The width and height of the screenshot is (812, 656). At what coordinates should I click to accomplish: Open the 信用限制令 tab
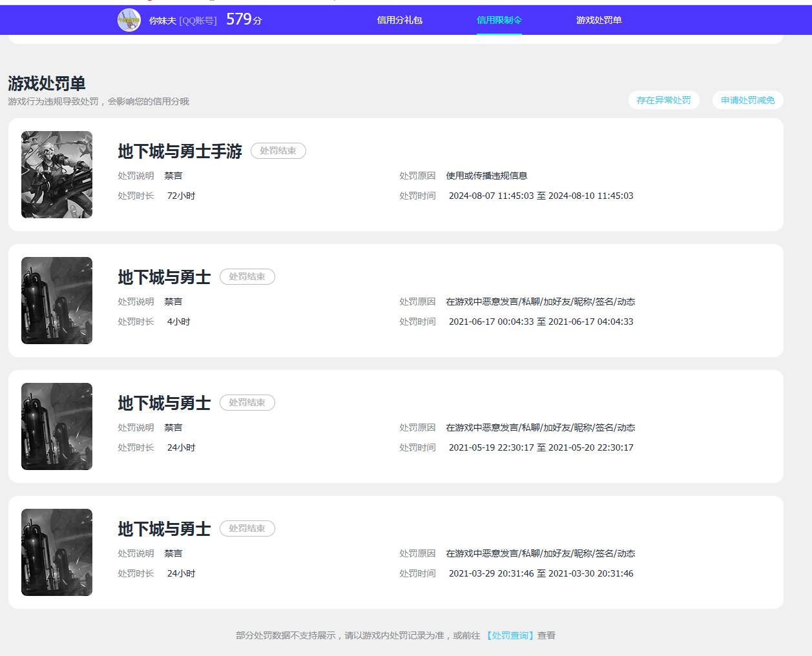pos(499,20)
